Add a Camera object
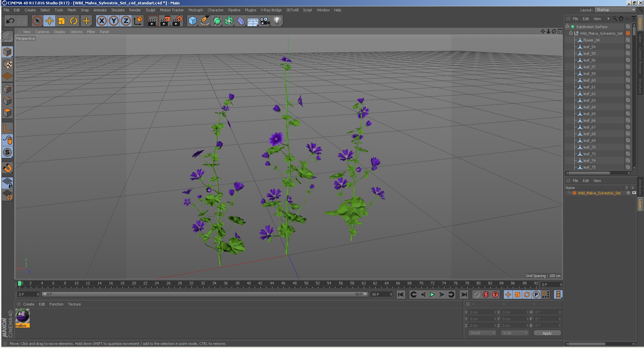The image size is (644, 348). click(x=265, y=21)
